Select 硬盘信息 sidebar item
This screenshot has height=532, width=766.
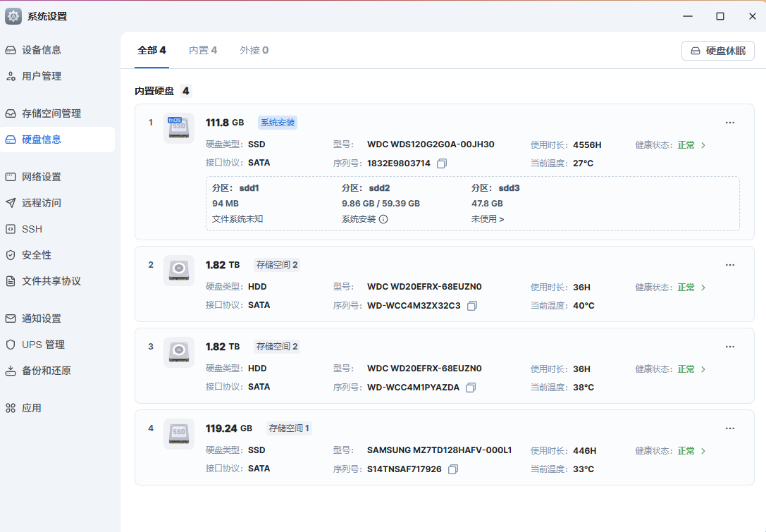pos(57,140)
